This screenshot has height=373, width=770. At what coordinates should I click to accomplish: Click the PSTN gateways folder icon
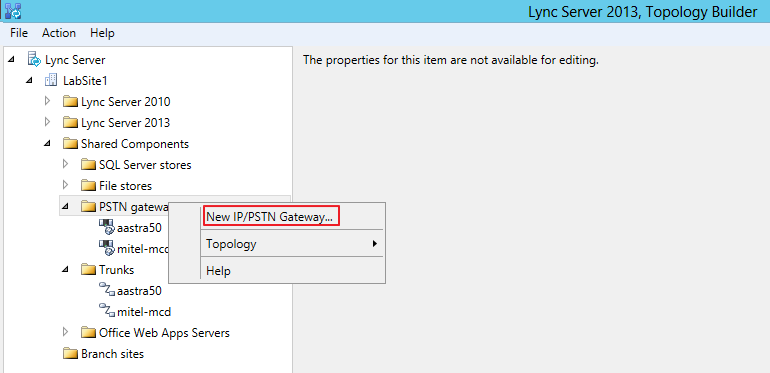(88, 207)
